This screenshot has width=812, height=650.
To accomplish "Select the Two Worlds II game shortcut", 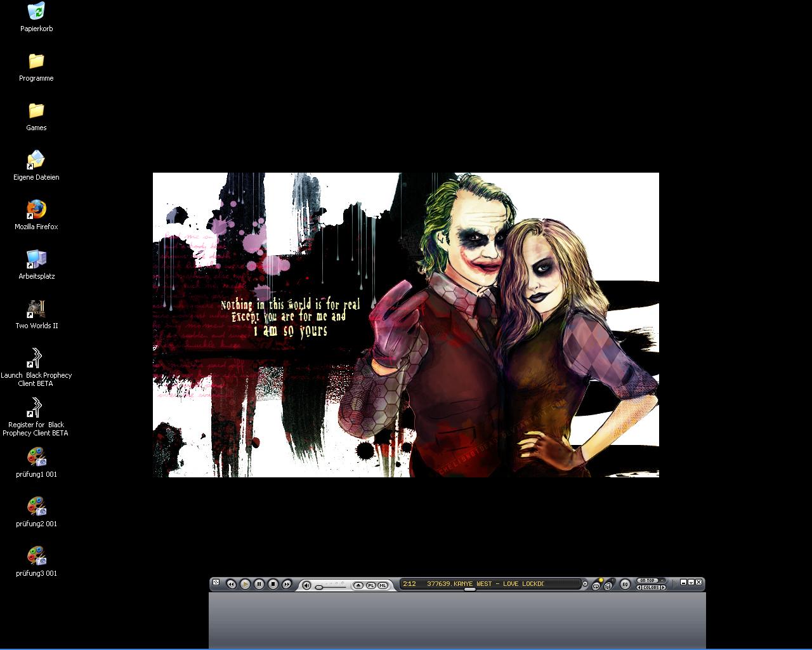I will pyautogui.click(x=36, y=314).
